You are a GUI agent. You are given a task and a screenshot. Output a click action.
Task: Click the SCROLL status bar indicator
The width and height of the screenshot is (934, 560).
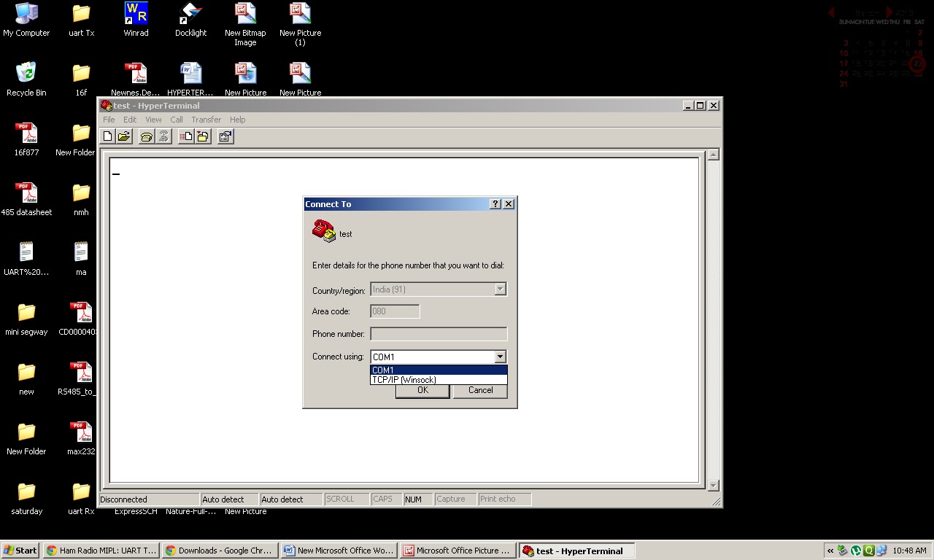[340, 499]
